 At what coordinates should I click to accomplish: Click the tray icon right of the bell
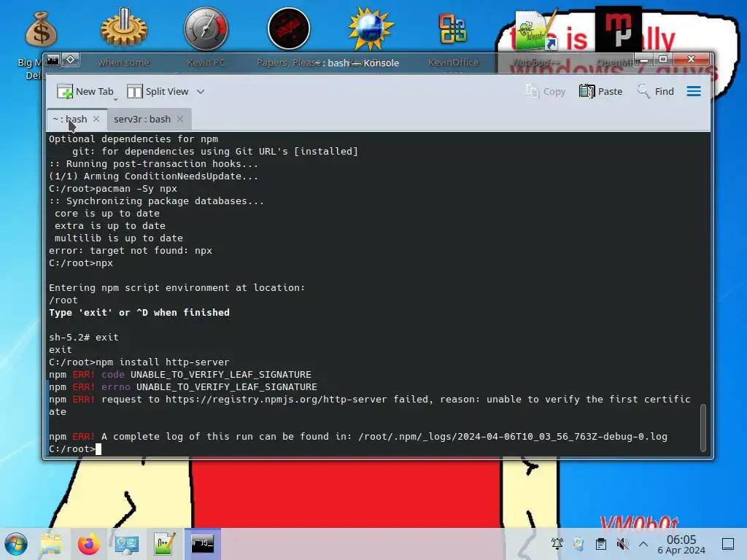click(578, 543)
